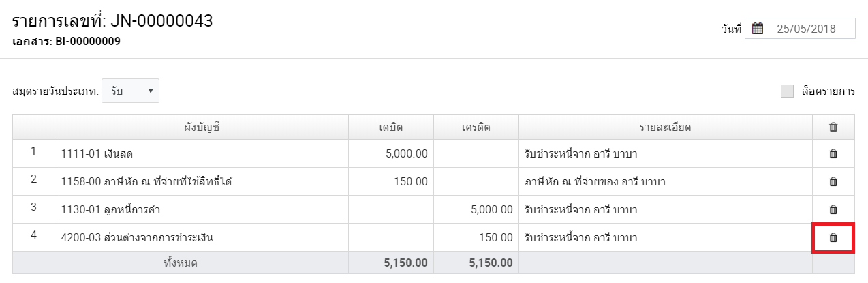Click the debit cell showing 150.00 in row 2
The image size is (868, 283).
[x=391, y=182]
